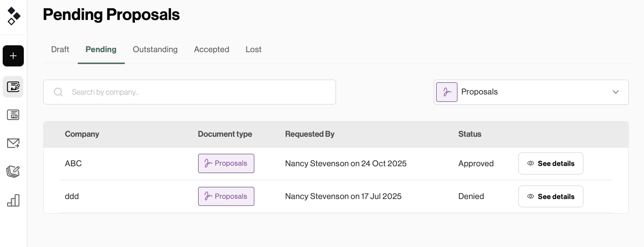See details for the ddd proposal

tap(551, 196)
